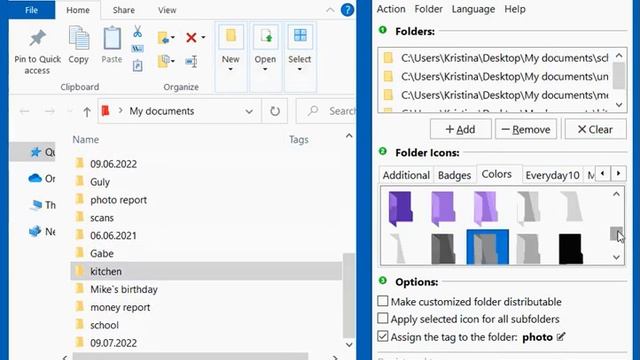Switch to Badges icons tab
The height and width of the screenshot is (360, 640).
coord(454,175)
